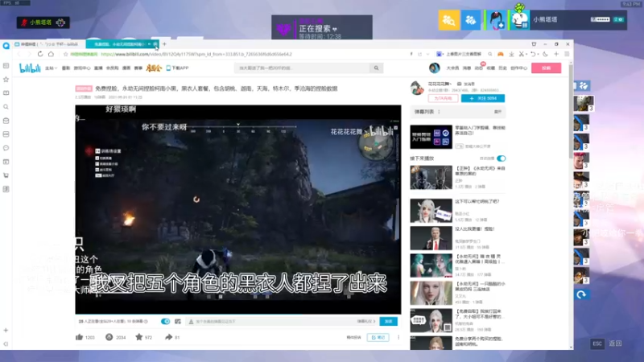Click the bookmark star in address bar

pos(65,54)
